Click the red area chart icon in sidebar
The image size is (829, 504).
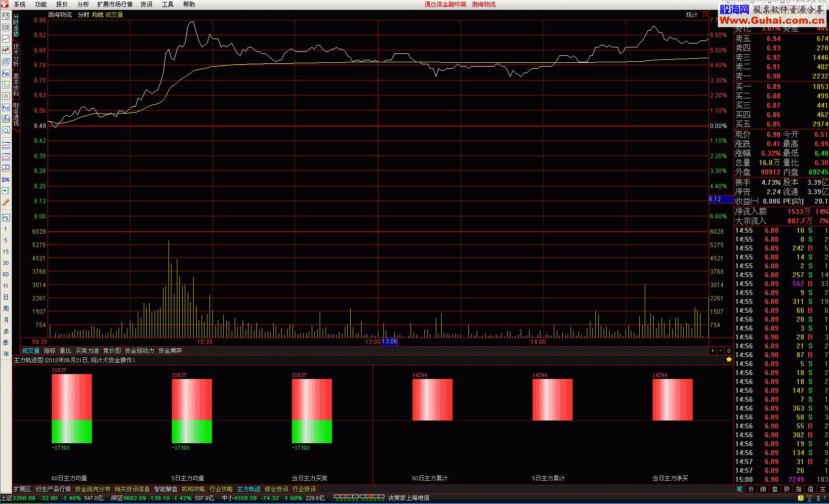click(6, 157)
